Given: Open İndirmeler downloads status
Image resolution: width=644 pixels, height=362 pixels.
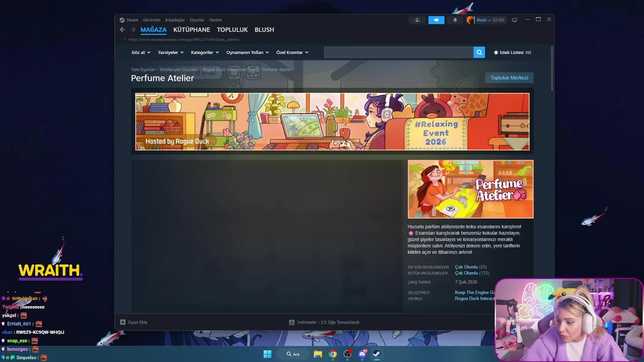Looking at the screenshot, I should [328, 322].
